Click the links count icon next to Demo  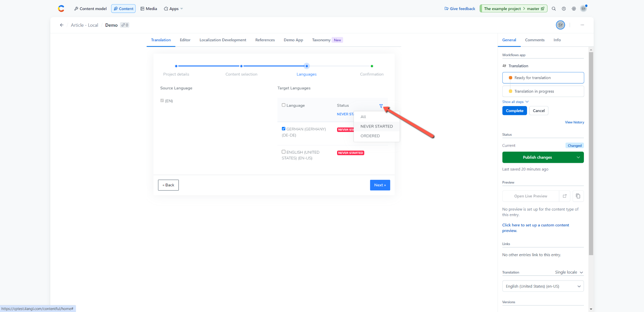point(125,25)
